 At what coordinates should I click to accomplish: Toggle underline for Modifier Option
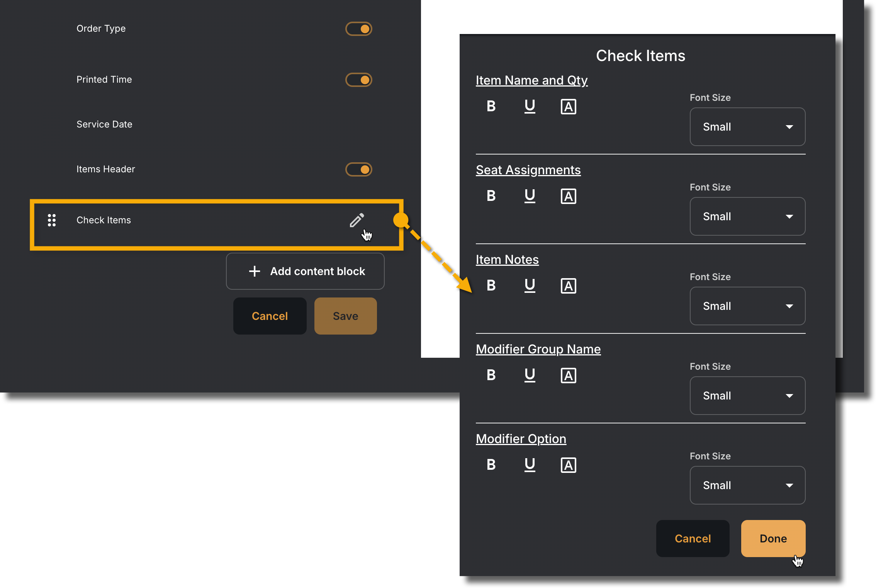click(530, 465)
